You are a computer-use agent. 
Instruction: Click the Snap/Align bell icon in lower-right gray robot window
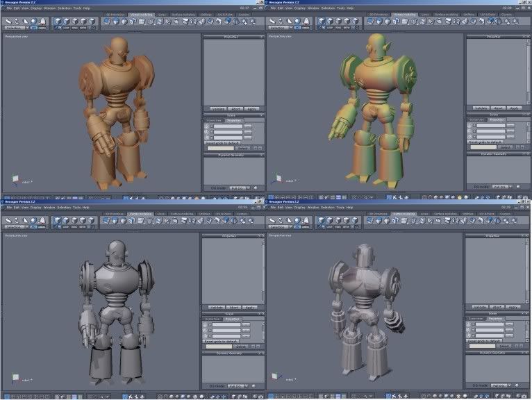click(306, 221)
